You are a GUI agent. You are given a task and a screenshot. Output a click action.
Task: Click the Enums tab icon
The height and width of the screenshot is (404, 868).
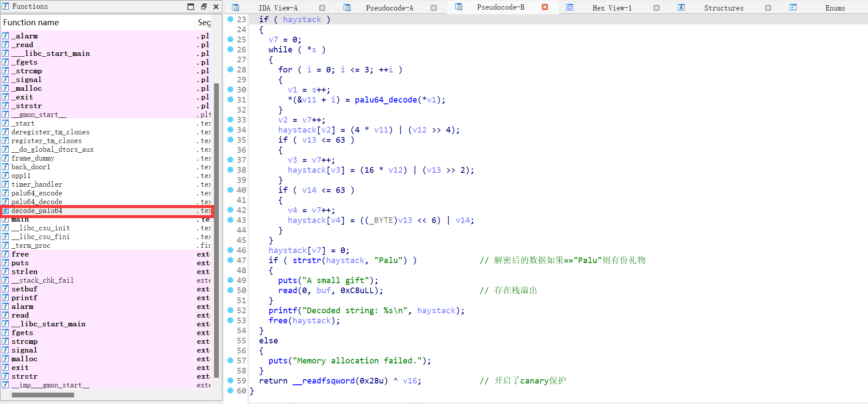tap(793, 7)
